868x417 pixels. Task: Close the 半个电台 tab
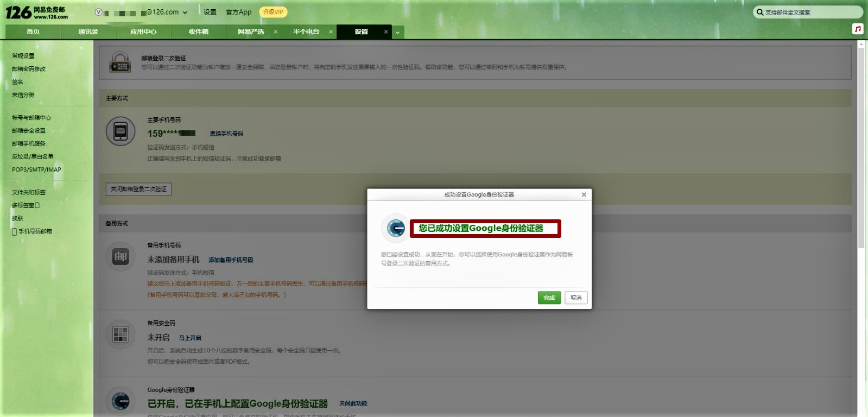tap(331, 32)
